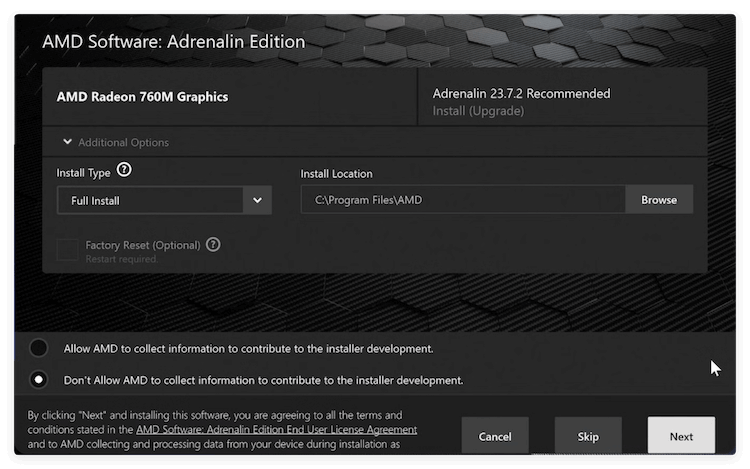Select Allow AMD to collect information
Image resolution: width=750 pixels, height=469 pixels.
click(x=38, y=348)
